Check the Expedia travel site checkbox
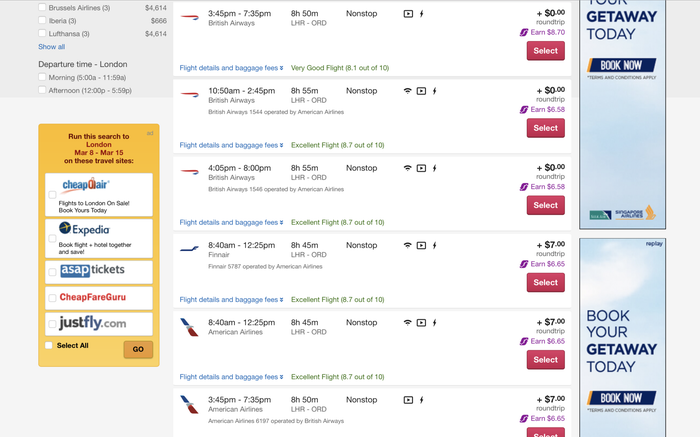 tap(52, 238)
